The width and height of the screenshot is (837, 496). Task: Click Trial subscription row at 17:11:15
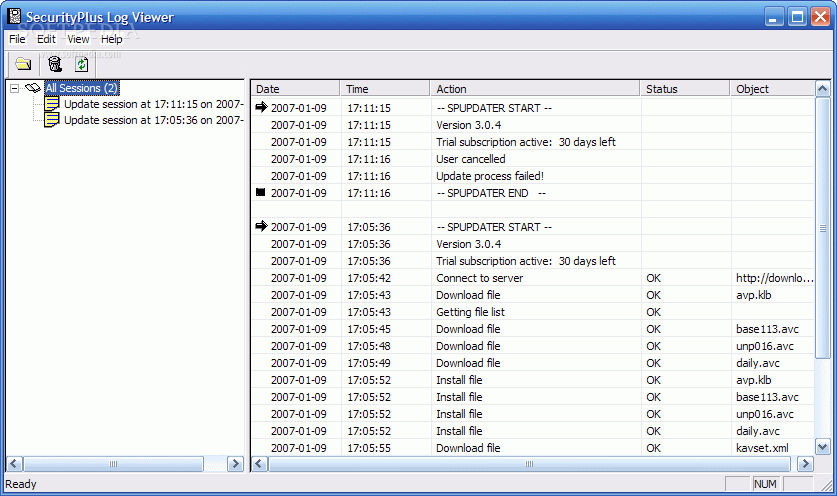[x=533, y=142]
